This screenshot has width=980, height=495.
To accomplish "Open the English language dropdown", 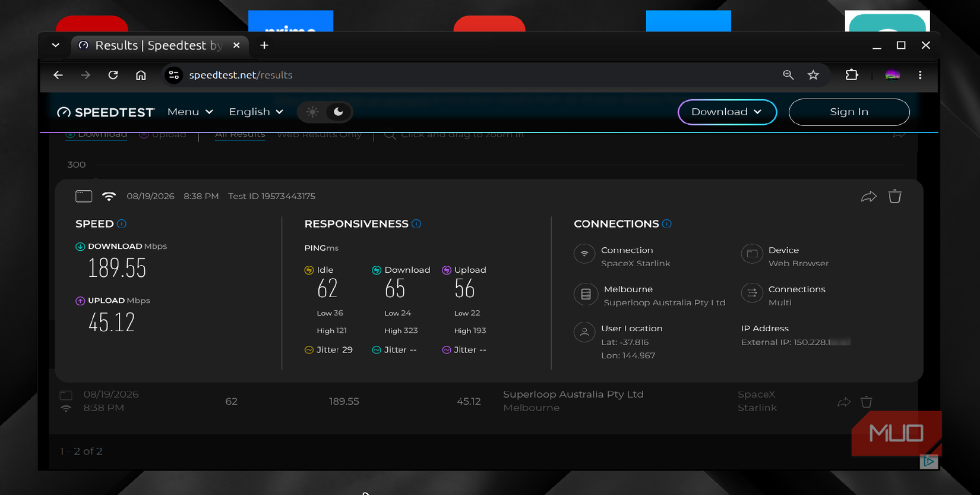I will [x=256, y=112].
